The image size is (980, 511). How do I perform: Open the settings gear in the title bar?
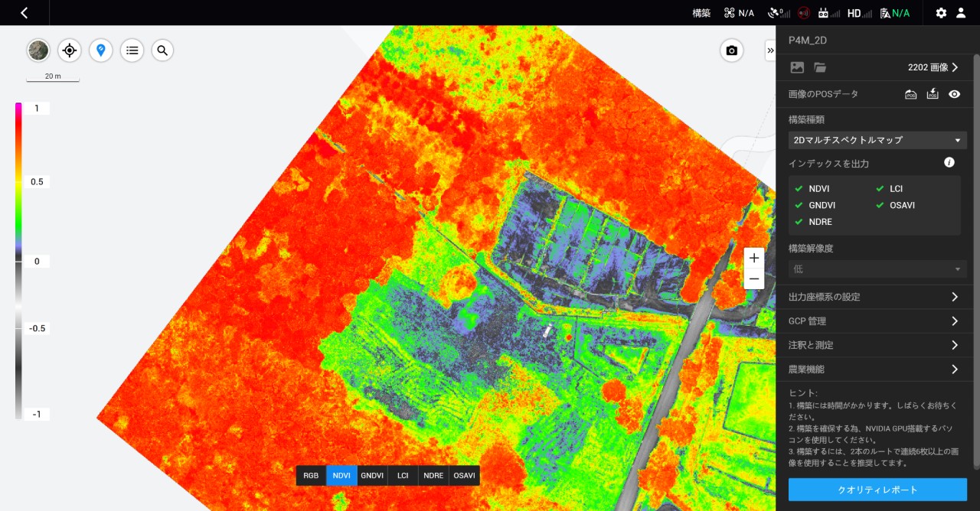(941, 12)
